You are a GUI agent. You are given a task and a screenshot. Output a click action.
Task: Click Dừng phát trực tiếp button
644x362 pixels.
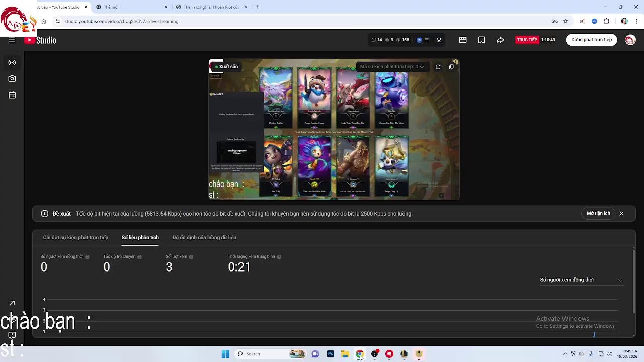(591, 40)
